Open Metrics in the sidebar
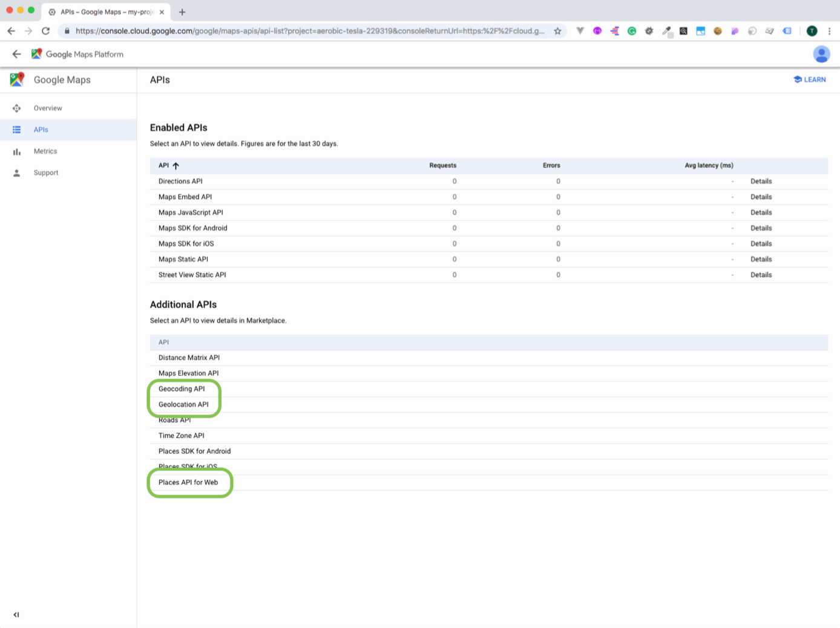Image resolution: width=840 pixels, height=628 pixels. 45,151
